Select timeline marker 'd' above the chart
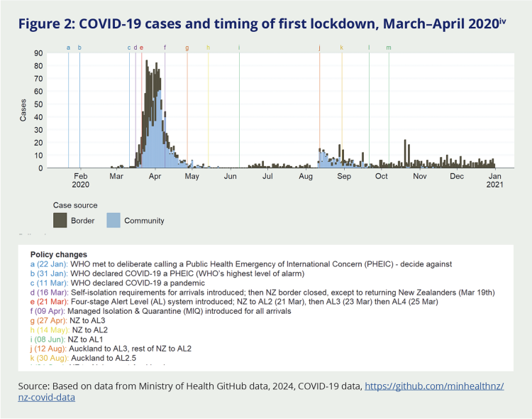Viewport: 532px width, 419px height. (135, 48)
